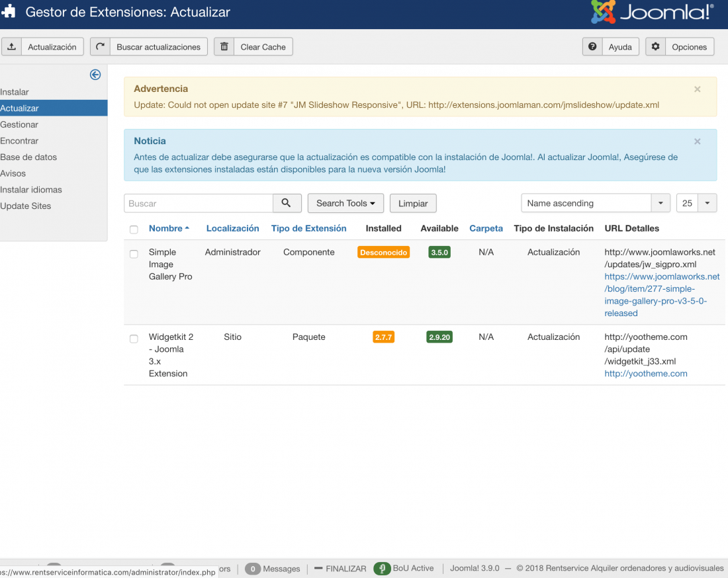Click the Sitio location cell

(x=232, y=337)
